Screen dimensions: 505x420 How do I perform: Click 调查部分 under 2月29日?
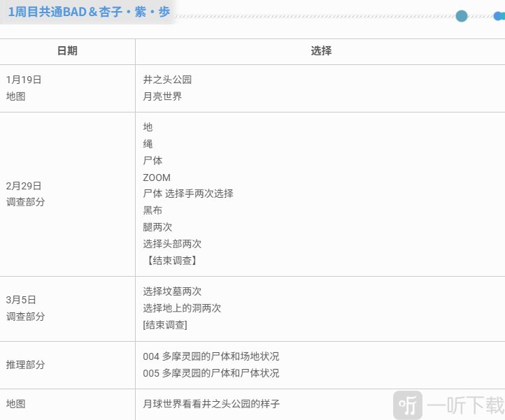pyautogui.click(x=25, y=202)
